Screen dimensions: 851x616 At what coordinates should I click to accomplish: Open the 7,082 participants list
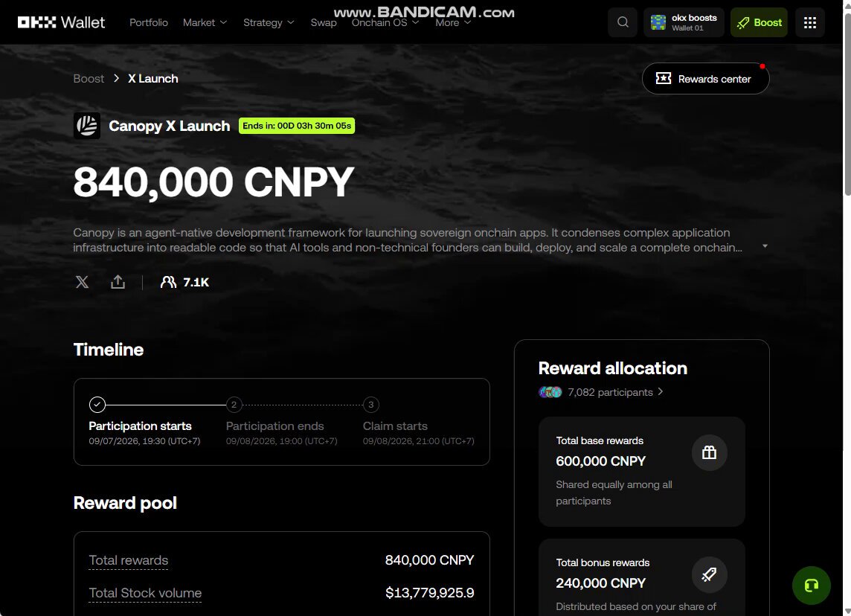pos(615,392)
